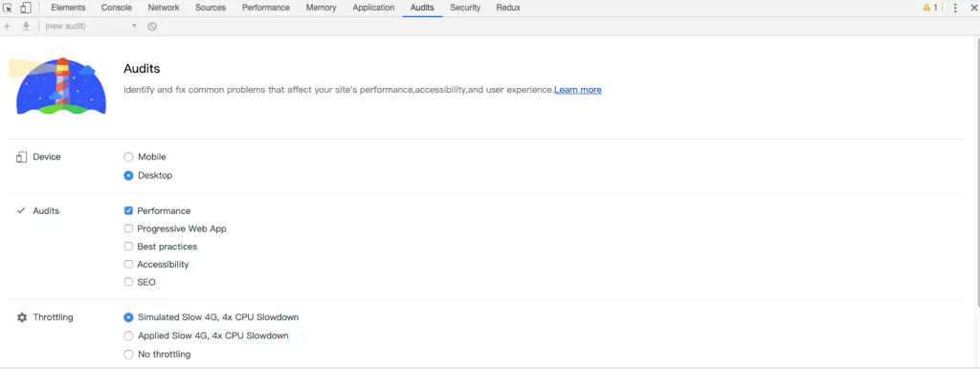
Task: Select Simulated Slow 4G throttling option
Action: tap(128, 317)
